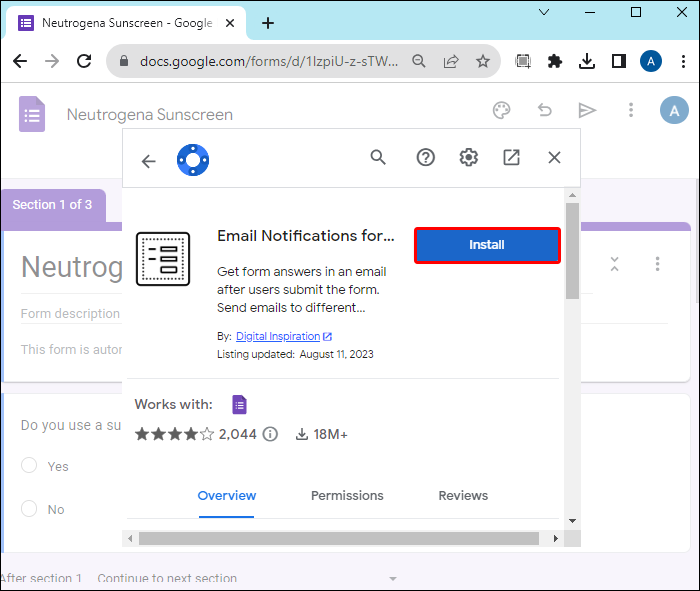Close the Neutrogena Sunscreen tab
Image resolution: width=700 pixels, height=591 pixels.
[x=230, y=23]
